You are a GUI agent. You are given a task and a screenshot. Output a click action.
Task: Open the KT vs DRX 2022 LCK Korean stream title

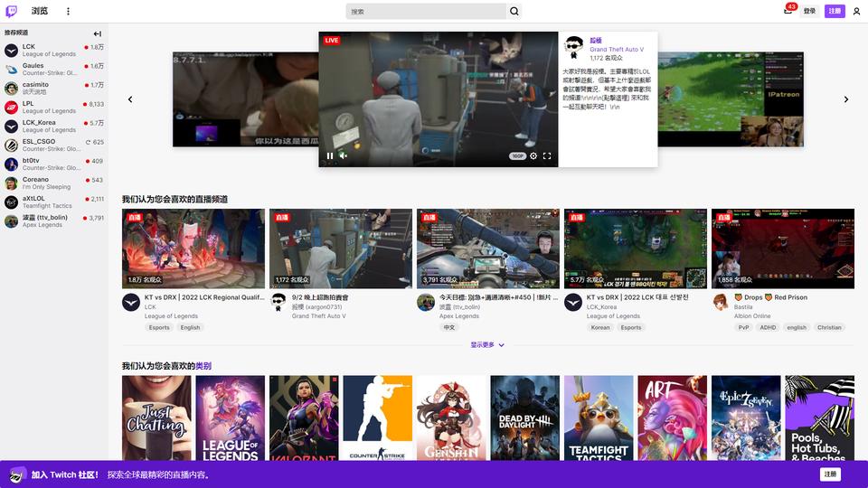pos(637,297)
